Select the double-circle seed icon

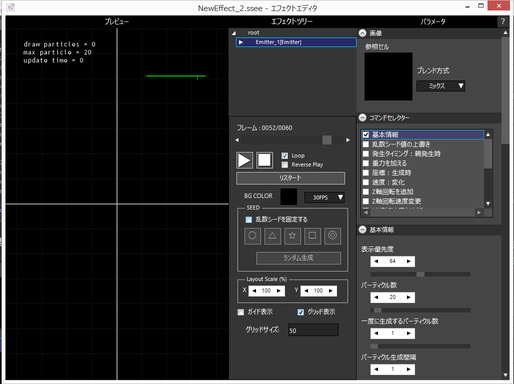(332, 236)
